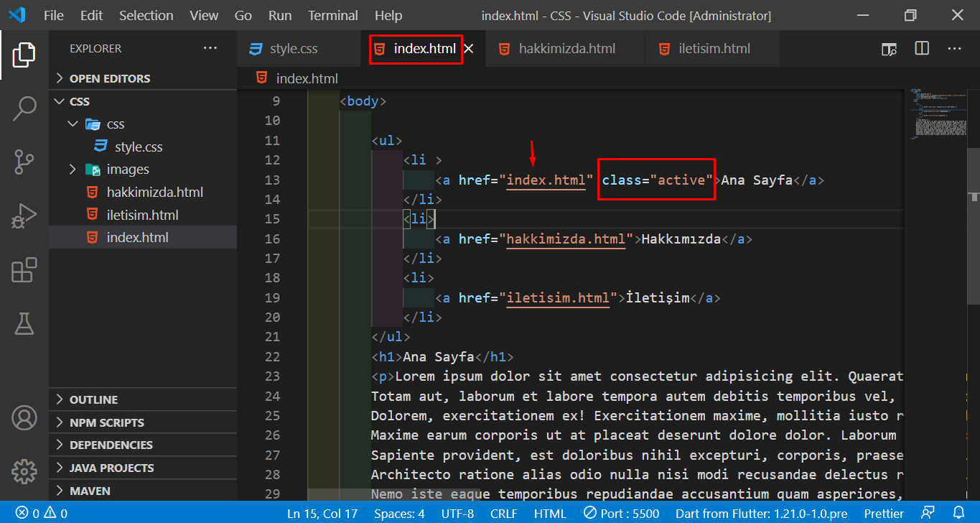This screenshot has height=523, width=980.
Task: Open the Extensions view
Action: point(24,270)
